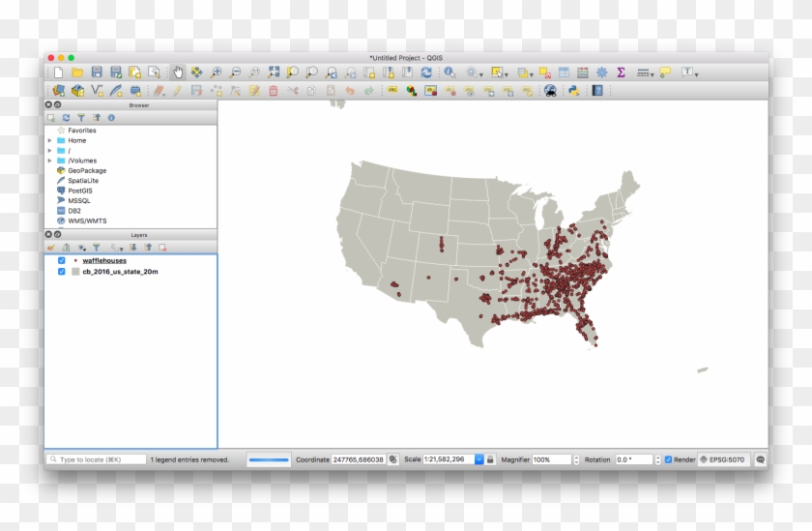Open log messages speech bubble button

pos(760,459)
